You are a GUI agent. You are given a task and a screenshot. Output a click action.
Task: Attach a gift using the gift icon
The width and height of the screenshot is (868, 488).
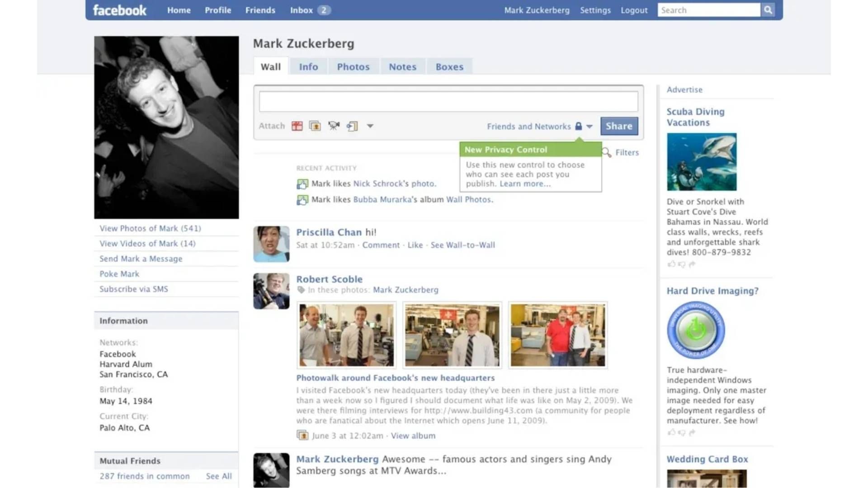point(297,126)
